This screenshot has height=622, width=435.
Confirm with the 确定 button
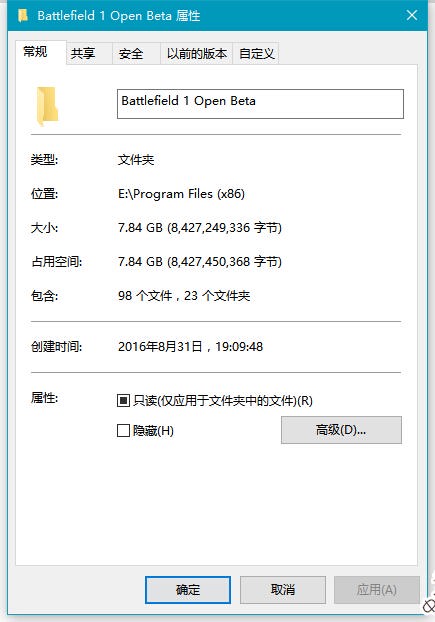pos(188,589)
